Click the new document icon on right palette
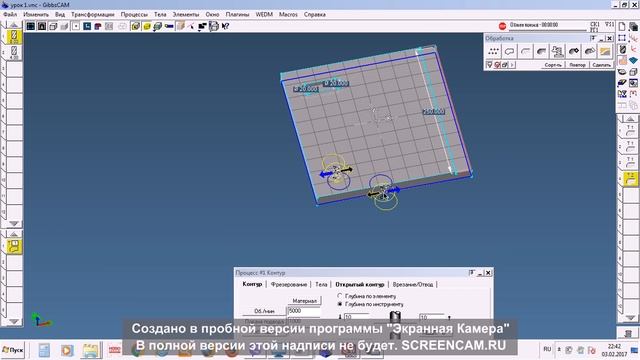 coord(622,27)
